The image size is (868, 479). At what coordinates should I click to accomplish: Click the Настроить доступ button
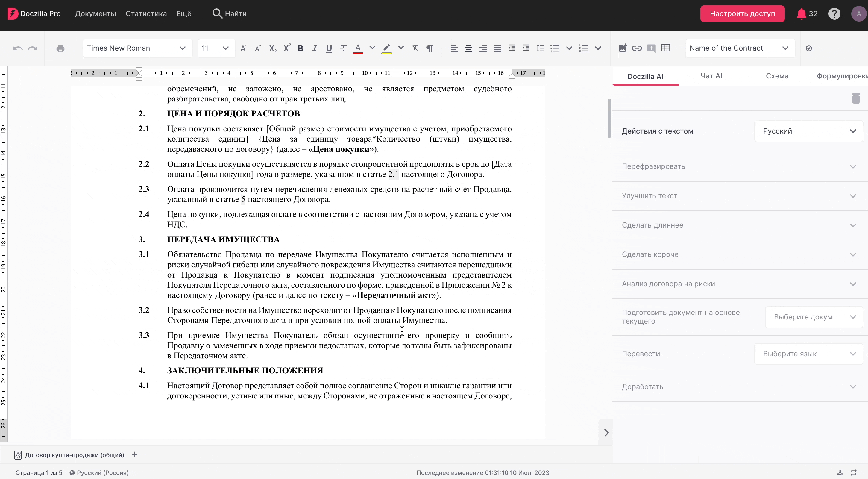[x=742, y=14]
